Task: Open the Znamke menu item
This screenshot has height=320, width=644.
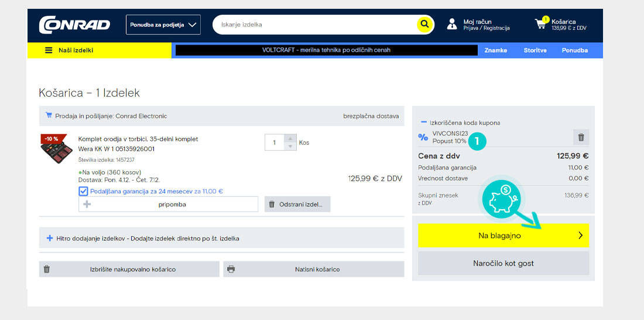Action: tap(495, 50)
